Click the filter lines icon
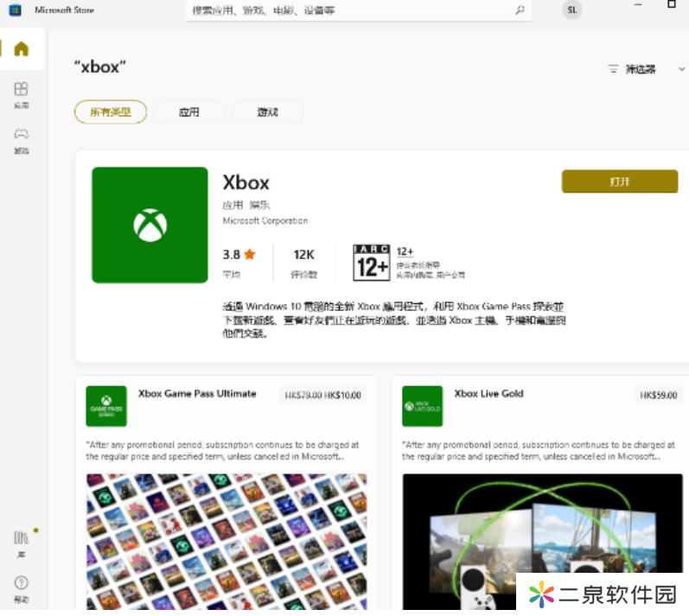Image resolution: width=689 pixels, height=616 pixels. [x=613, y=69]
